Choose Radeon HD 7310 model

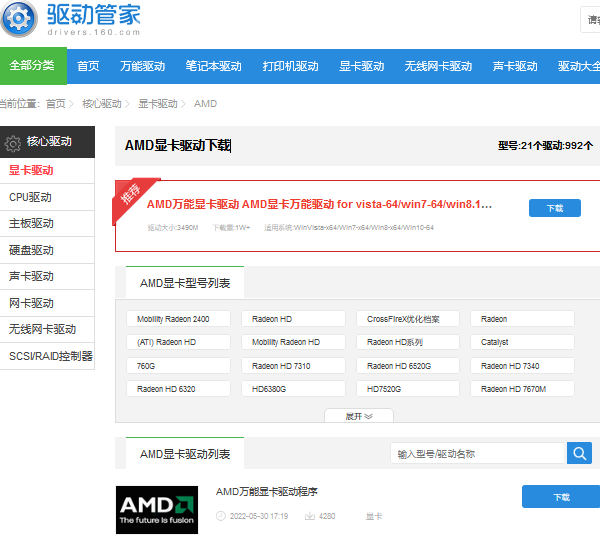click(x=293, y=366)
